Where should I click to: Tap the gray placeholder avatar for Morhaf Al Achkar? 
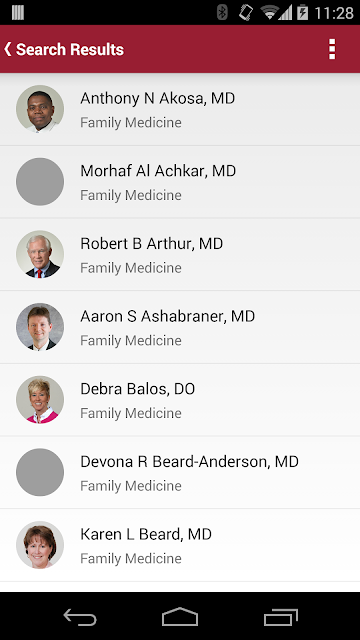(x=40, y=182)
